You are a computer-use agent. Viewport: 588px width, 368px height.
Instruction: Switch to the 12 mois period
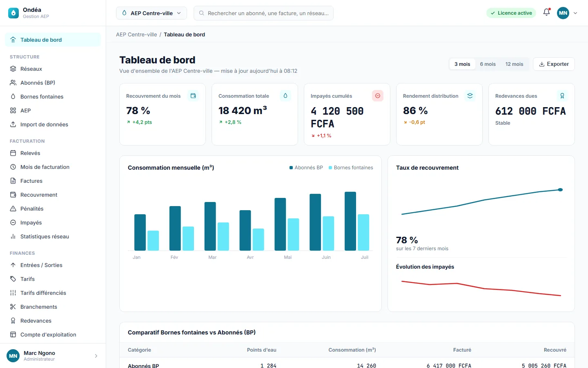click(514, 64)
